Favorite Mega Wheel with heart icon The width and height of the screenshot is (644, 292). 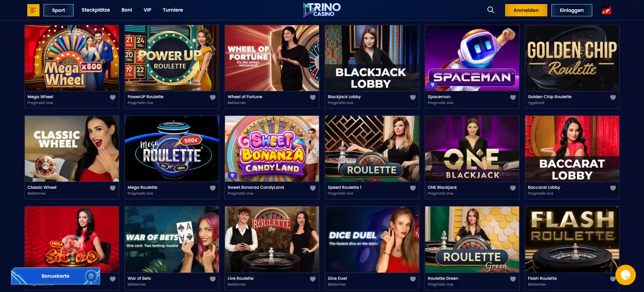(x=113, y=97)
